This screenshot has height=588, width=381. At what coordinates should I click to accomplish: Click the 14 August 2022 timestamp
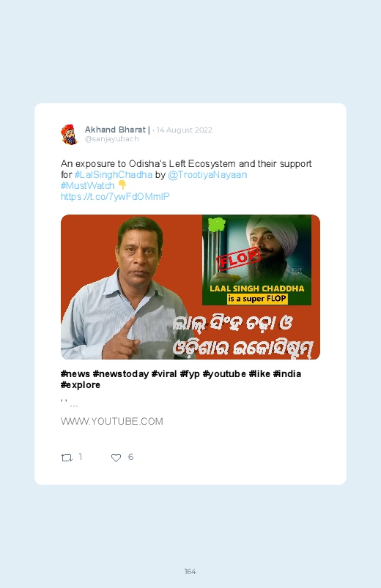coord(185,130)
